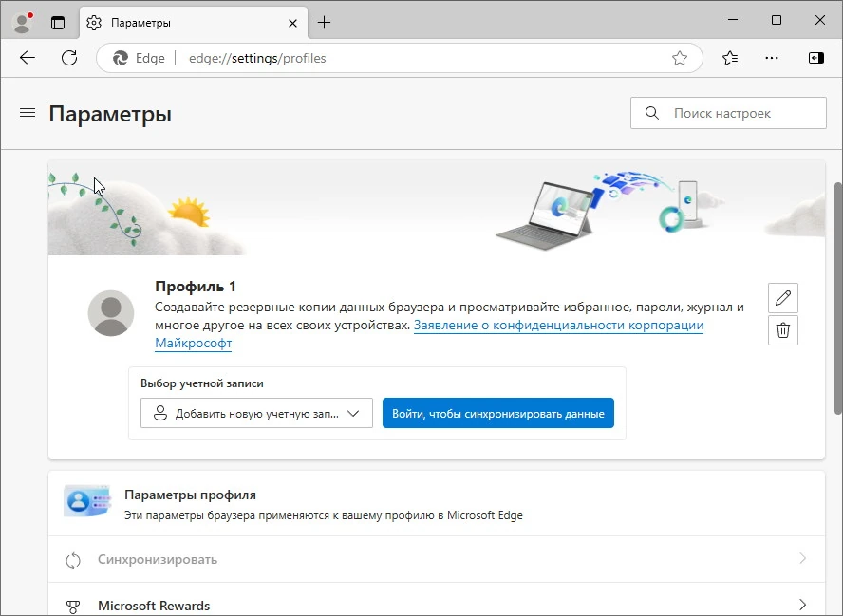This screenshot has height=616, width=843.
Task: Open a new tab with plus button
Action: [x=324, y=23]
